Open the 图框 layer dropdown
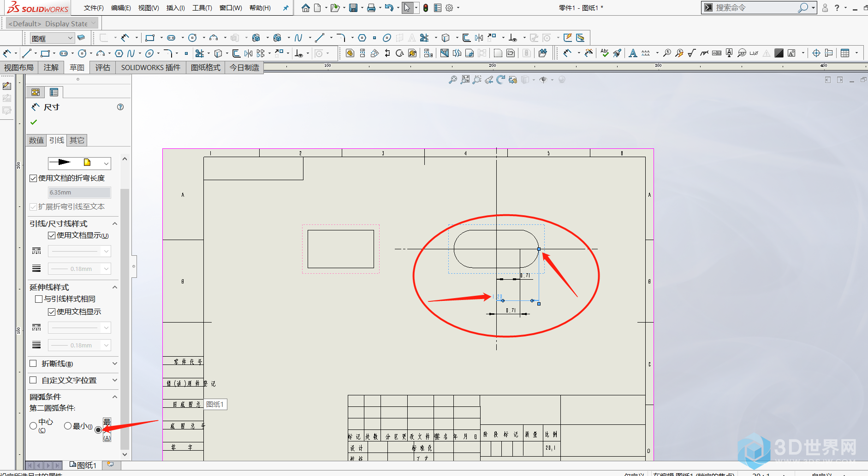 click(70, 38)
